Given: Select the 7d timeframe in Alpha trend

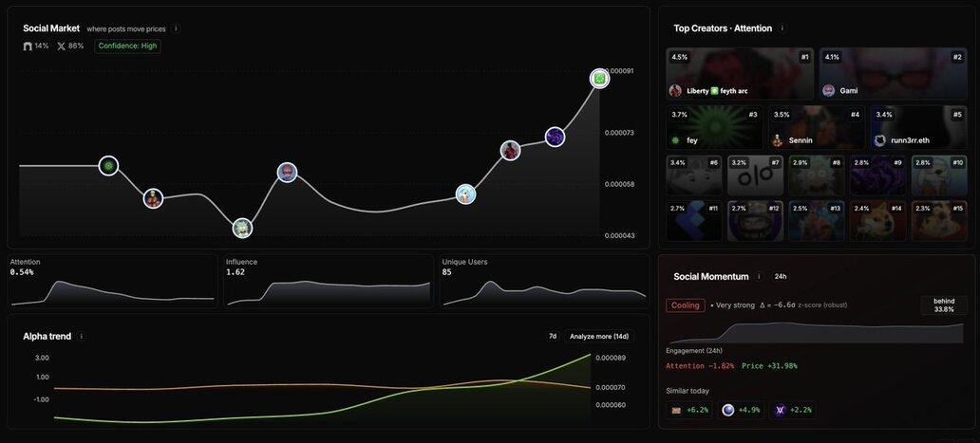Looking at the screenshot, I should (553, 336).
